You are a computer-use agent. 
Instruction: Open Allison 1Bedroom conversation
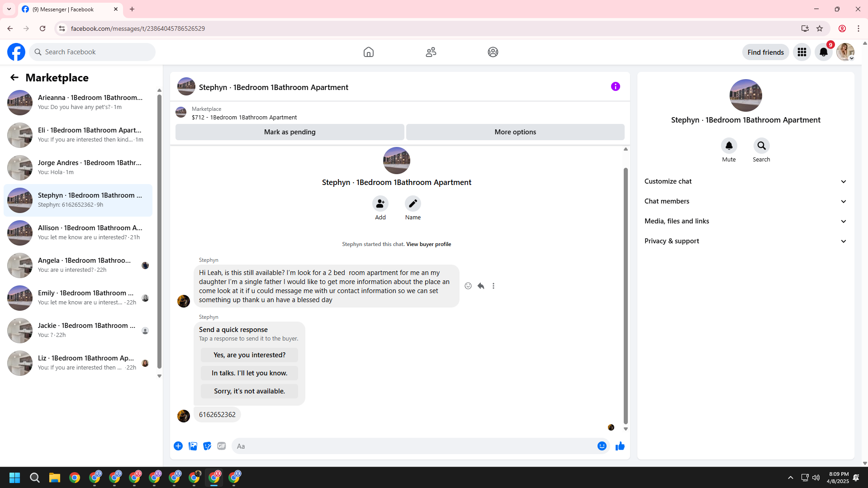(x=78, y=233)
